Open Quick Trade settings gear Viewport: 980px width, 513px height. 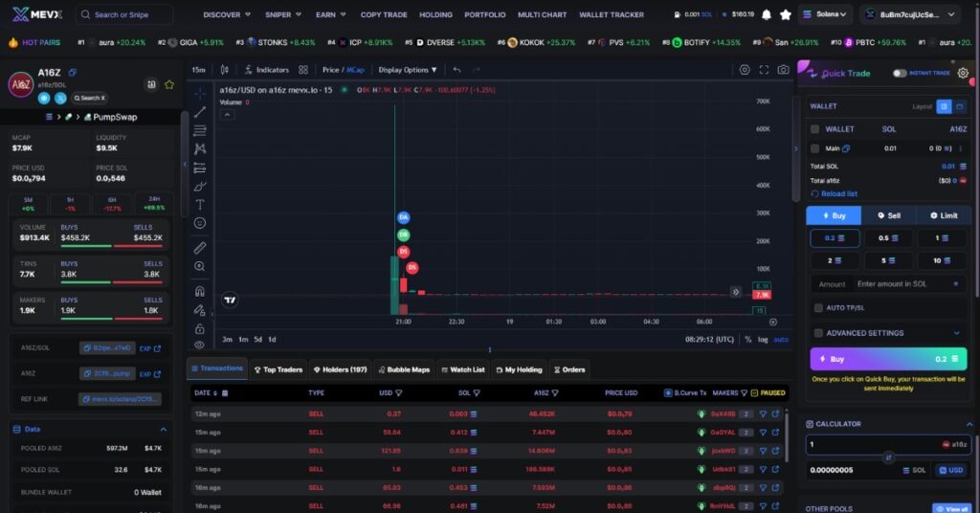(963, 73)
